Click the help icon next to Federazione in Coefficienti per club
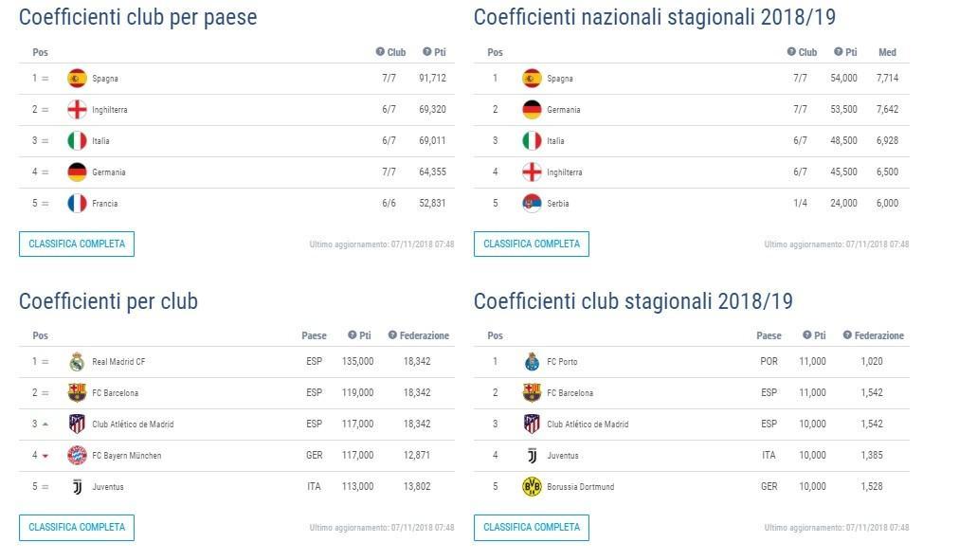This screenshot has height=560, width=977. [x=392, y=335]
